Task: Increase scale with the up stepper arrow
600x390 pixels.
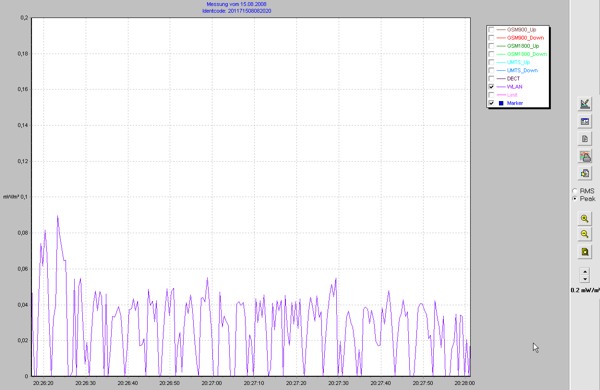Action: click(585, 271)
